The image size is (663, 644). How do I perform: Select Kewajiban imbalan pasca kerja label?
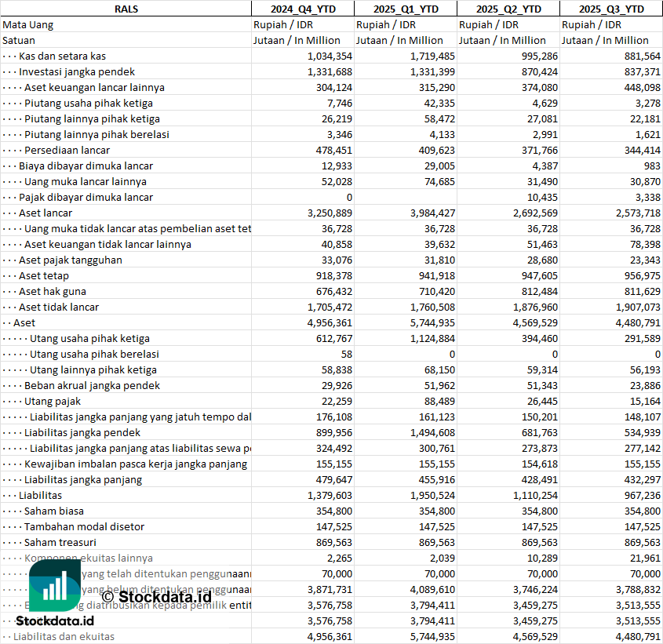135,463
